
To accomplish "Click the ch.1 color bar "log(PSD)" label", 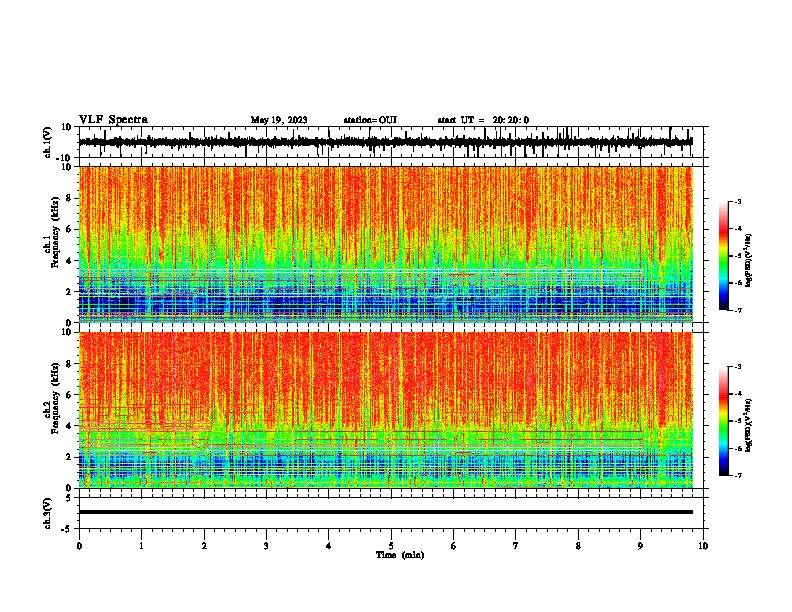I will [749, 261].
